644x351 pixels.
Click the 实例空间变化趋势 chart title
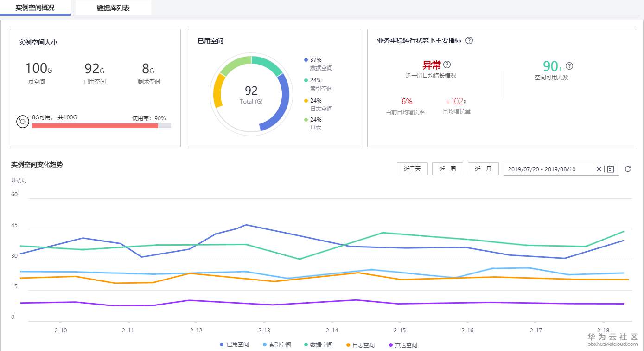pyautogui.click(x=37, y=164)
